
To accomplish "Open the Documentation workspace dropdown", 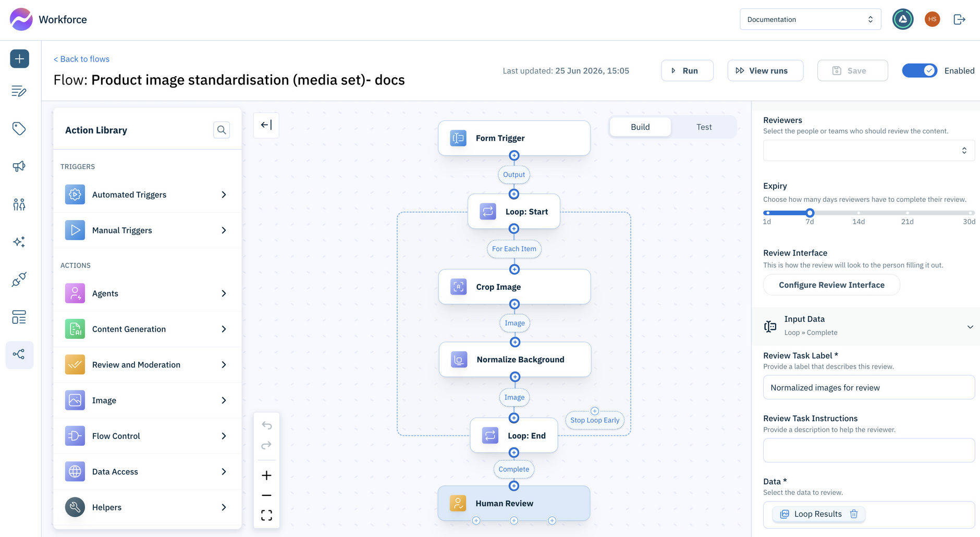I will [810, 19].
